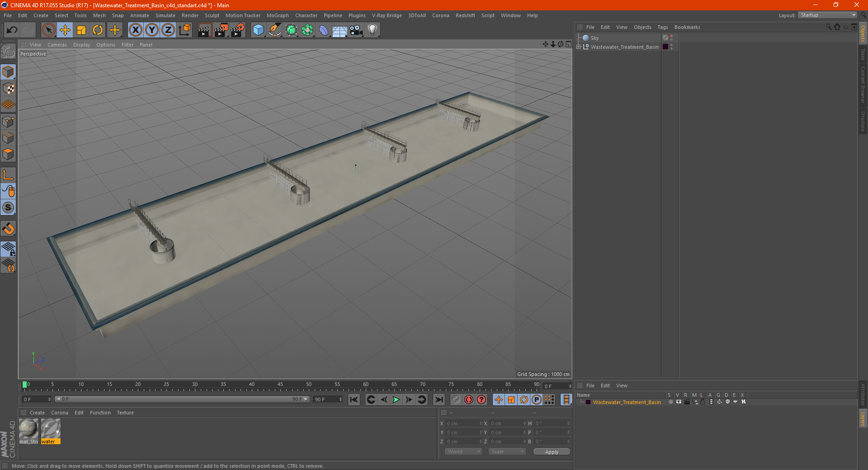Open Edit Render Settings icon
This screenshot has height=470, width=868.
pos(238,30)
